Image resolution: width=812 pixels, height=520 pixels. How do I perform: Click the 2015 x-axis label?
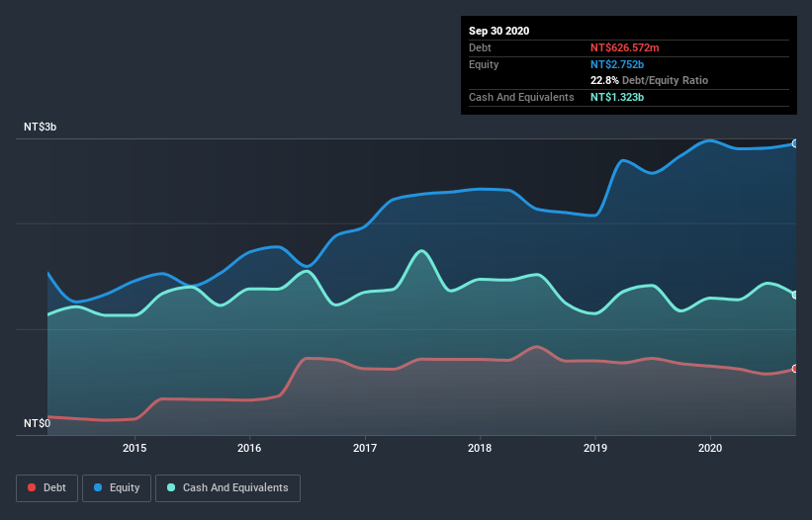pos(135,448)
